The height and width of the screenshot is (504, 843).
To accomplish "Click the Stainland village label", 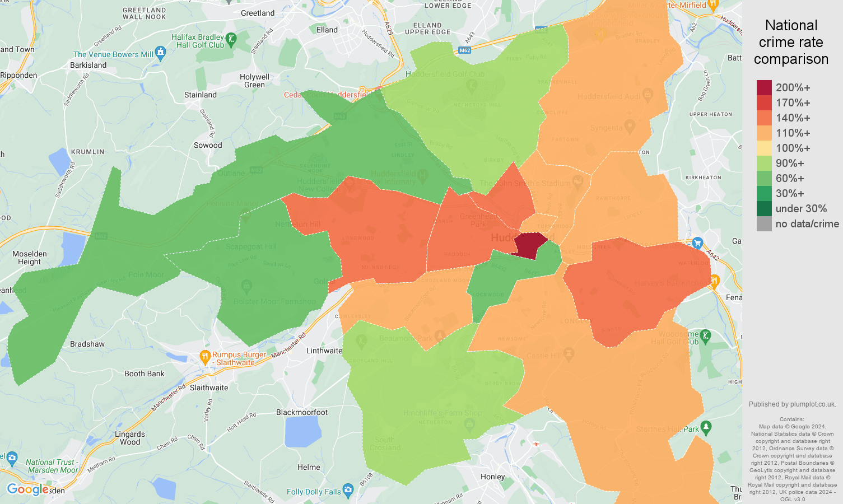I will 201,95.
